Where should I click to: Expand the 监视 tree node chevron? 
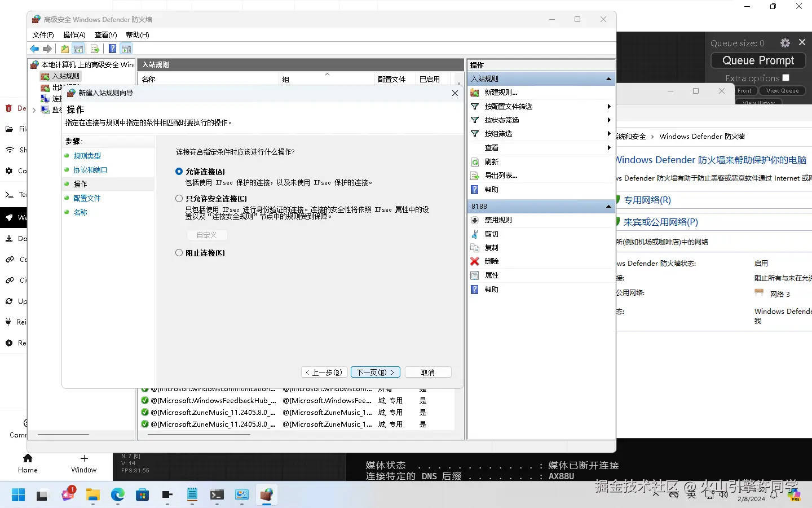point(34,110)
